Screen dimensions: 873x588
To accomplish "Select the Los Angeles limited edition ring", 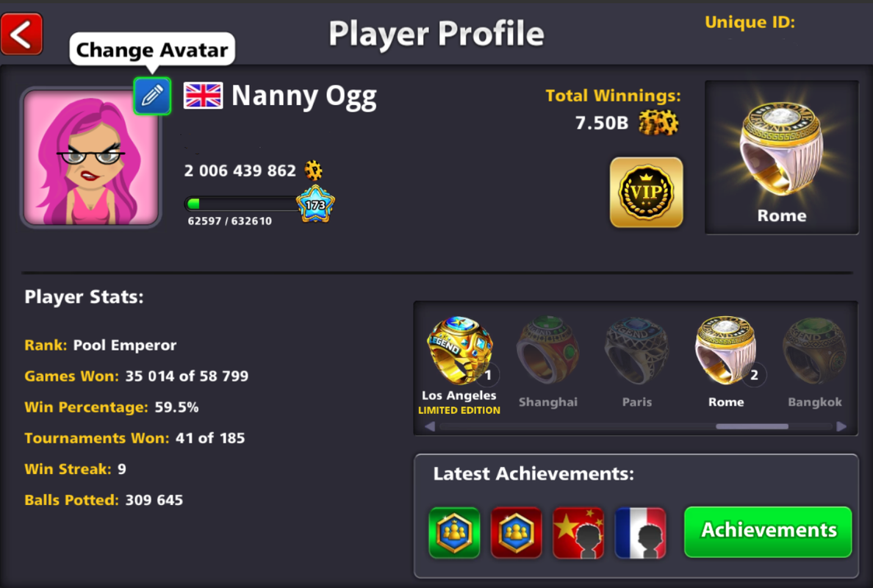I will tap(459, 366).
